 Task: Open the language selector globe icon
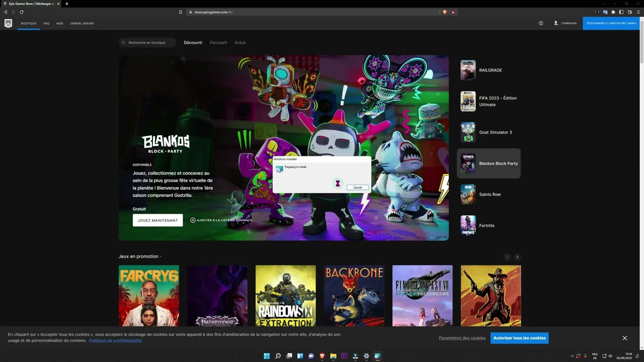pos(541,23)
